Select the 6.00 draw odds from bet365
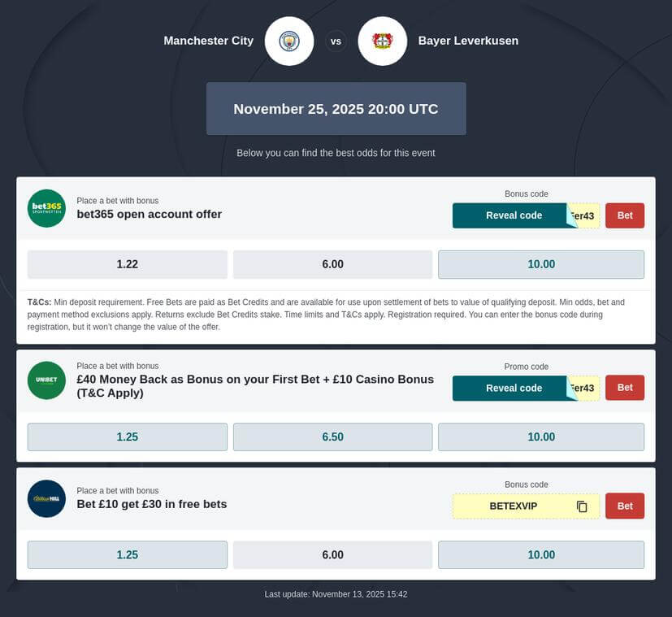The height and width of the screenshot is (617, 672). [x=332, y=264]
